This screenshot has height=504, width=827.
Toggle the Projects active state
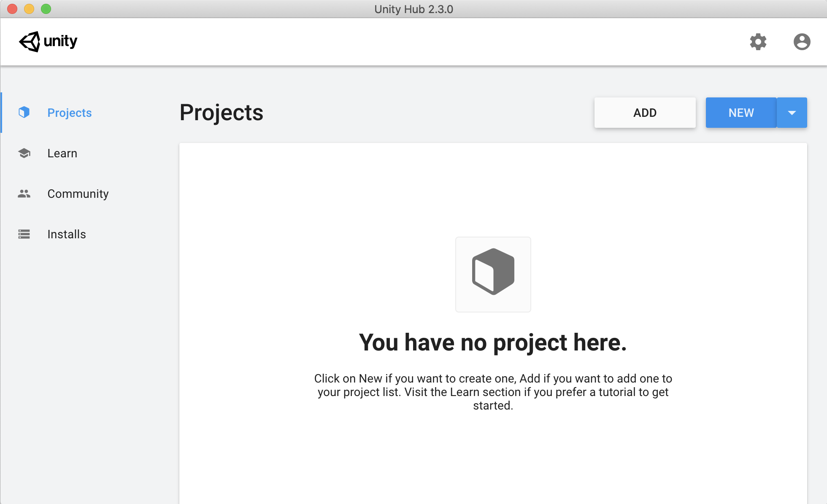click(x=69, y=112)
